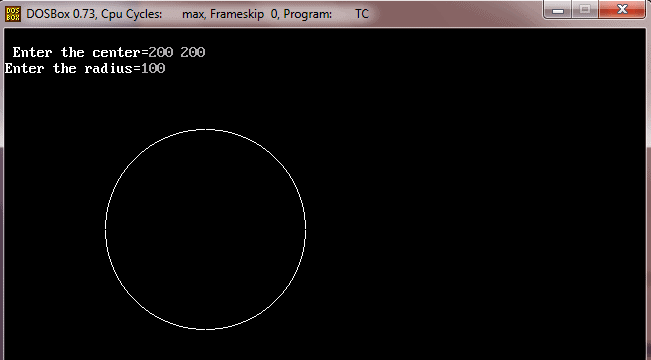The height and width of the screenshot is (360, 651).
Task: Click the "Enter the center=" prompt text
Action: coord(80,52)
